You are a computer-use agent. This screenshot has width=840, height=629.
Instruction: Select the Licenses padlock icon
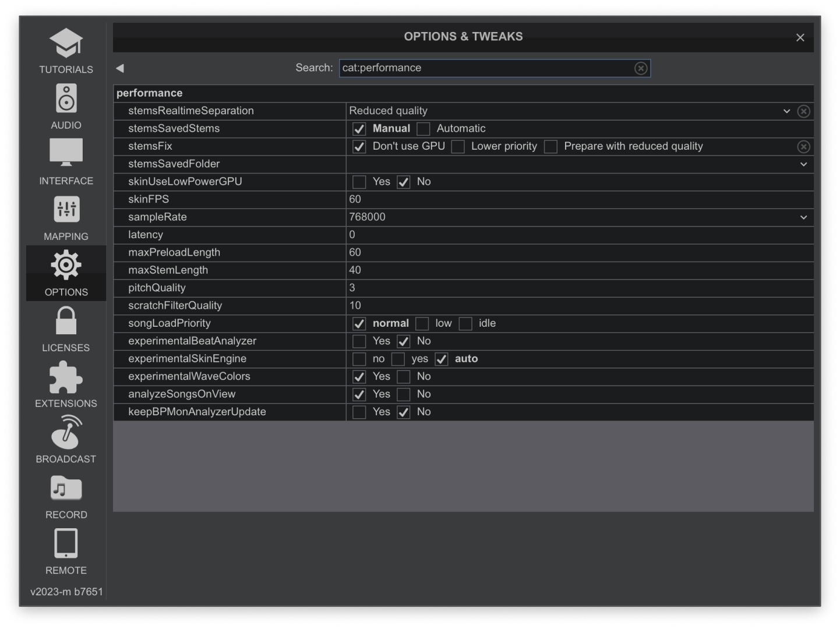[66, 321]
